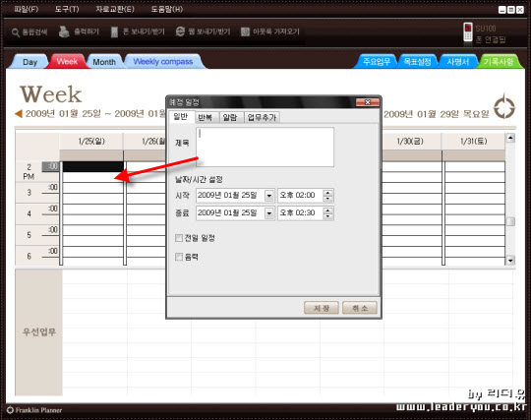This screenshot has height=420, width=531.
Task: Click the start time field 오후 02:00
Action: pos(300,196)
